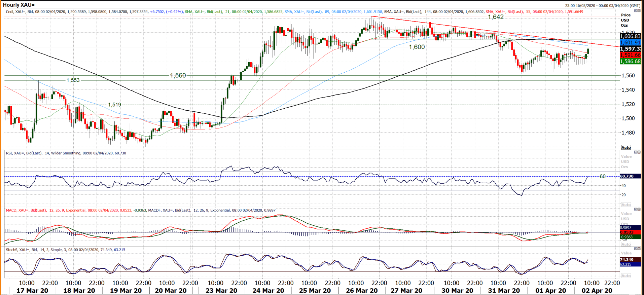Click Auto scale on StochS axis

click(626, 276)
